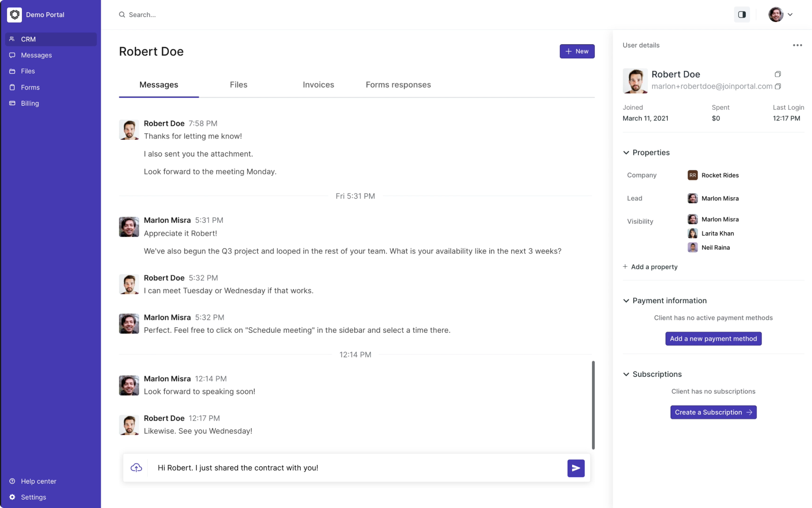
Task: Click the Settings gear icon
Action: (x=12, y=497)
